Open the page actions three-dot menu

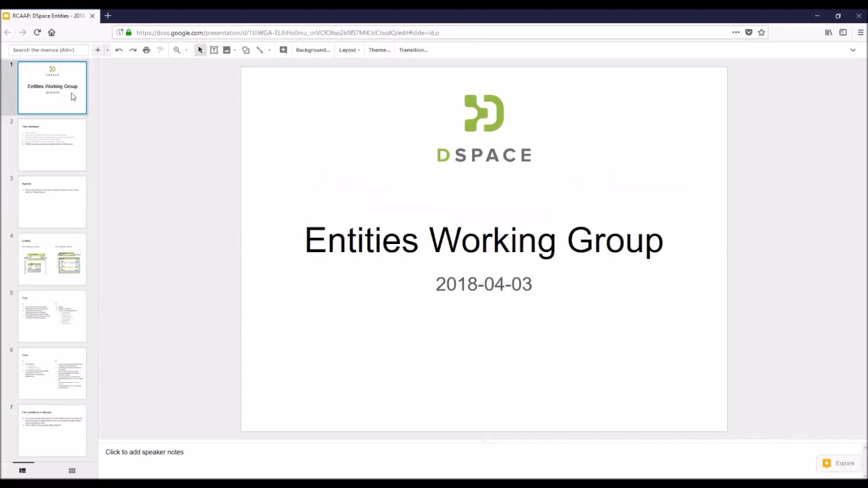pos(736,33)
